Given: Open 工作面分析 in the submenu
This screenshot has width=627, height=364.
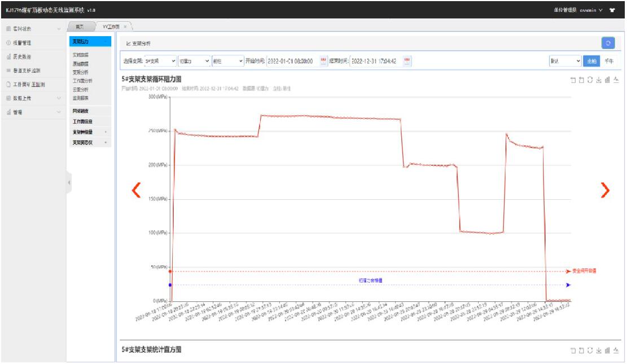Looking at the screenshot, I should click(x=83, y=81).
